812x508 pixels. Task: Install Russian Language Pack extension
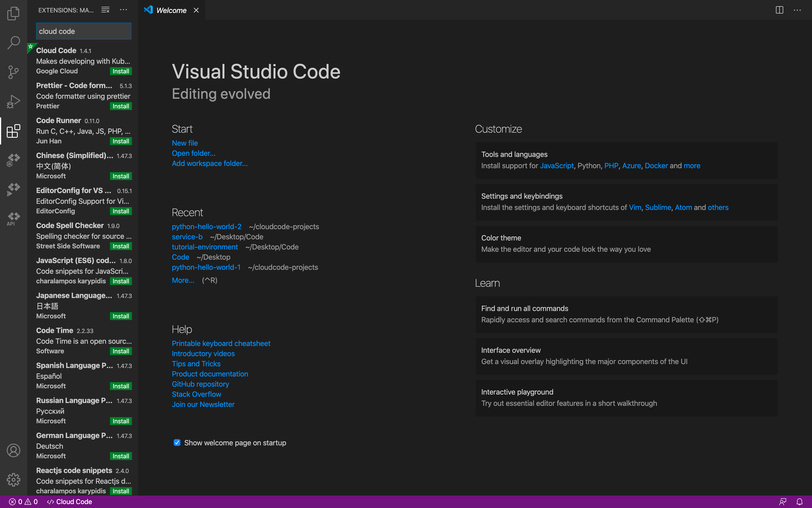(x=121, y=421)
